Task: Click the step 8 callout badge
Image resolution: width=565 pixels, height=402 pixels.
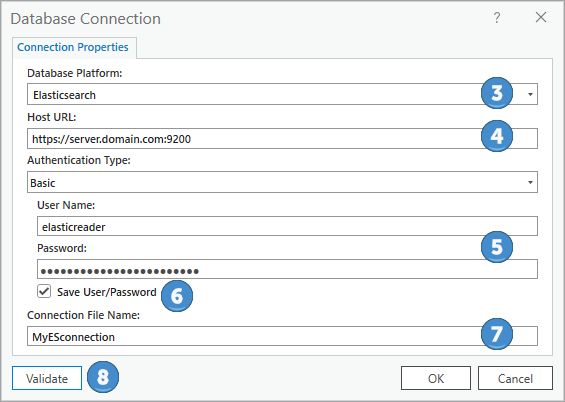Action: (103, 377)
